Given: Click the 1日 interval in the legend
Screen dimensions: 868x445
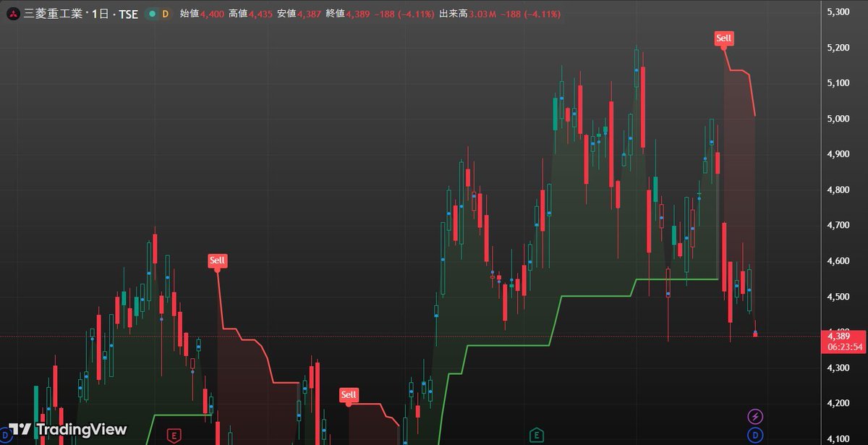Looking at the screenshot, I should [100, 14].
